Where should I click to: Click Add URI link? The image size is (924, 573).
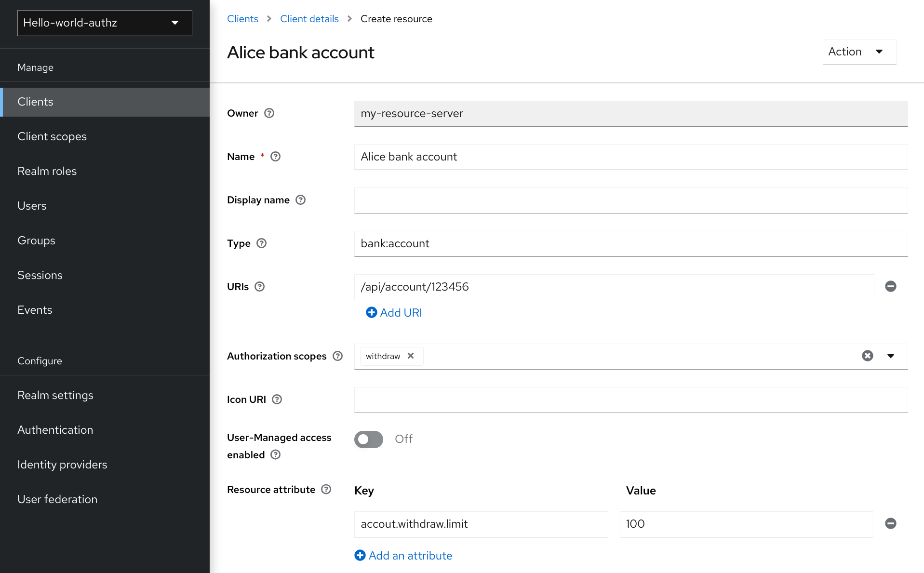point(394,313)
